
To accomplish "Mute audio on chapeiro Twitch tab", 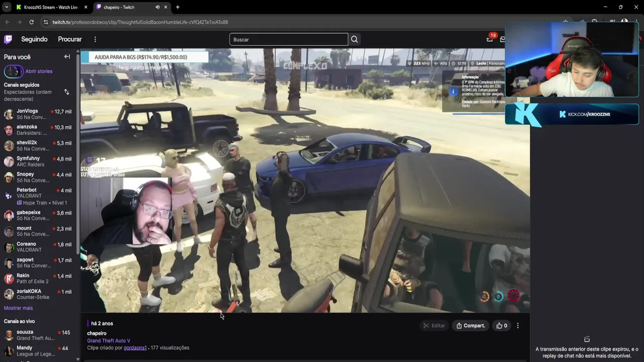I will point(157,7).
